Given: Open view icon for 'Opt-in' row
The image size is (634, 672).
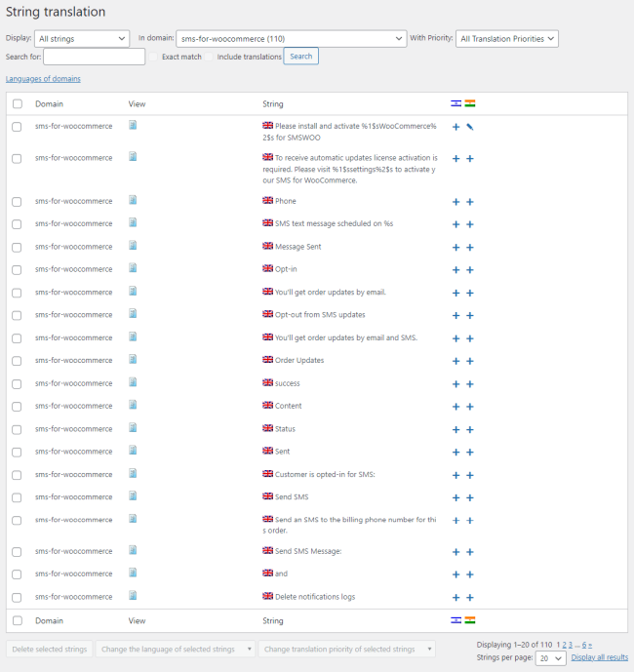Looking at the screenshot, I should [x=133, y=268].
